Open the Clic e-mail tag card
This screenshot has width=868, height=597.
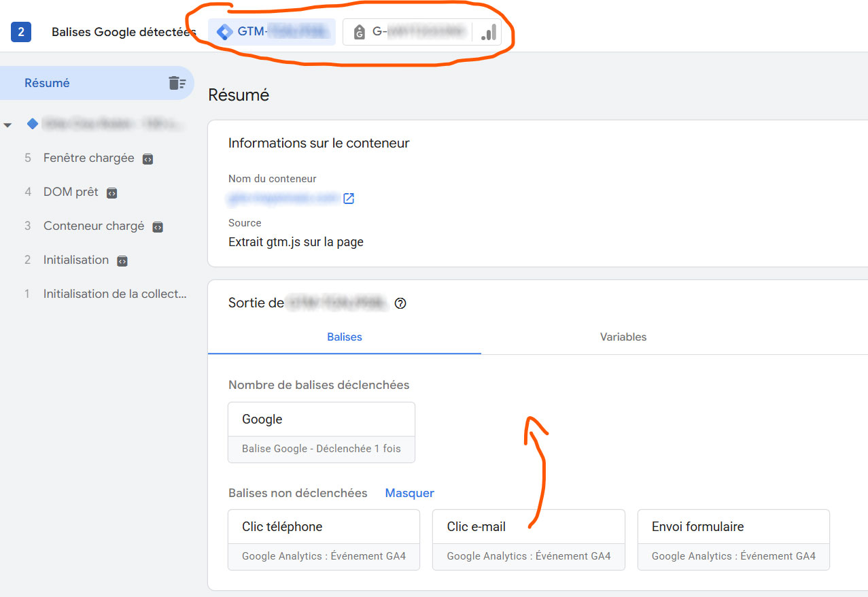point(528,540)
